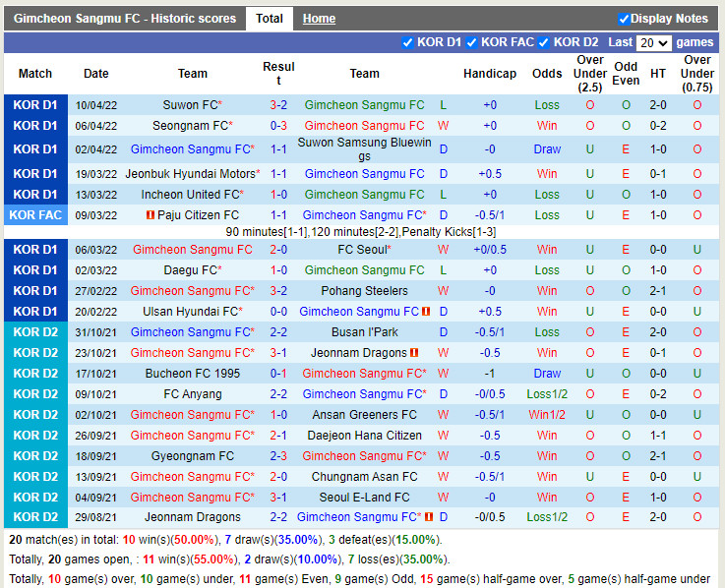This screenshot has height=588, width=725.
Task: Click the 1-1 result for Paju Citizen match
Action: pyautogui.click(x=278, y=215)
